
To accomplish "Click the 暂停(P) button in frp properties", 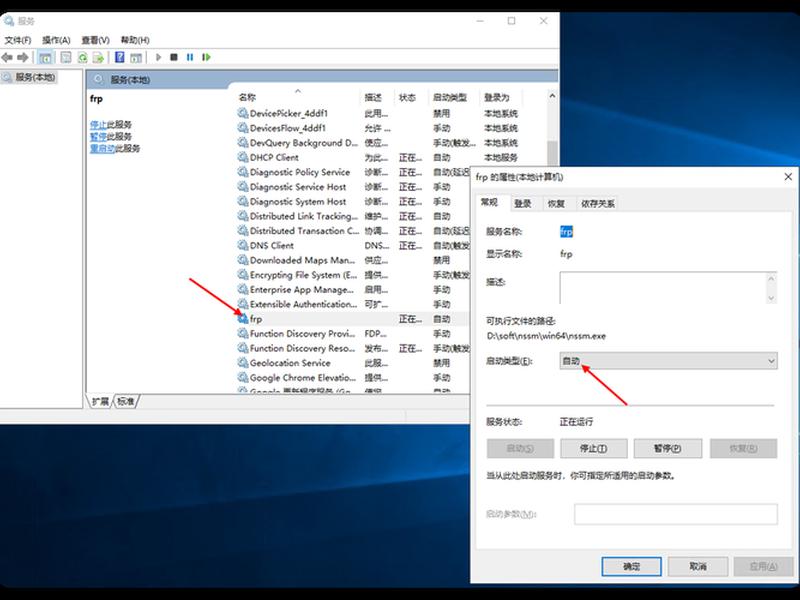I will pyautogui.click(x=667, y=448).
